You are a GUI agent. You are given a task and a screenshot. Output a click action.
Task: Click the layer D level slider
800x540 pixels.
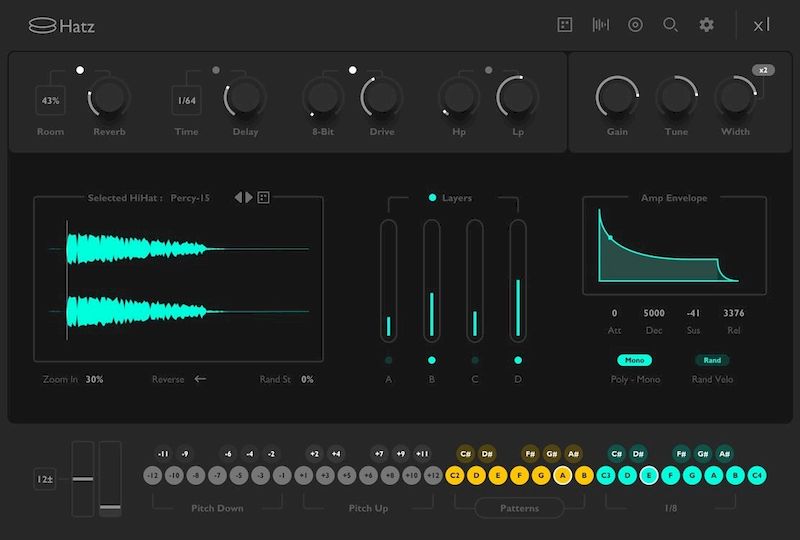tap(518, 280)
